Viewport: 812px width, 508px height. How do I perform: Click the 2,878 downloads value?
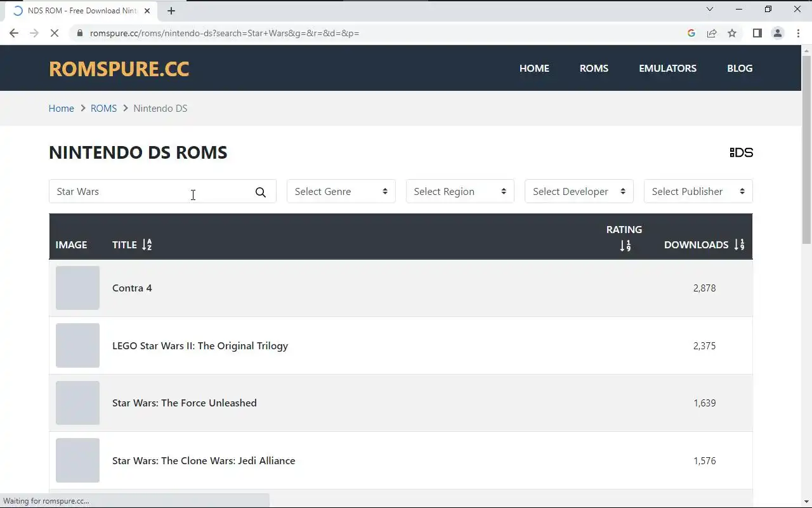click(x=704, y=288)
